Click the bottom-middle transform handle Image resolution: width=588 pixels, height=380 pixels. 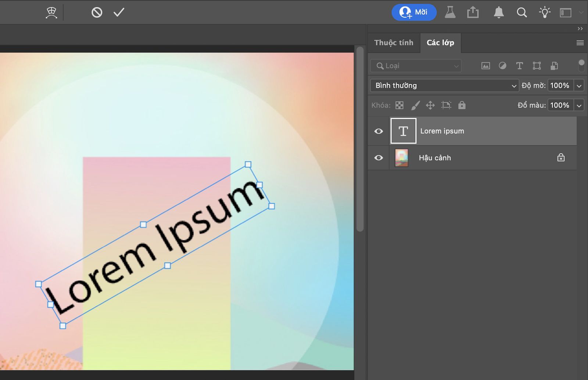(167, 266)
